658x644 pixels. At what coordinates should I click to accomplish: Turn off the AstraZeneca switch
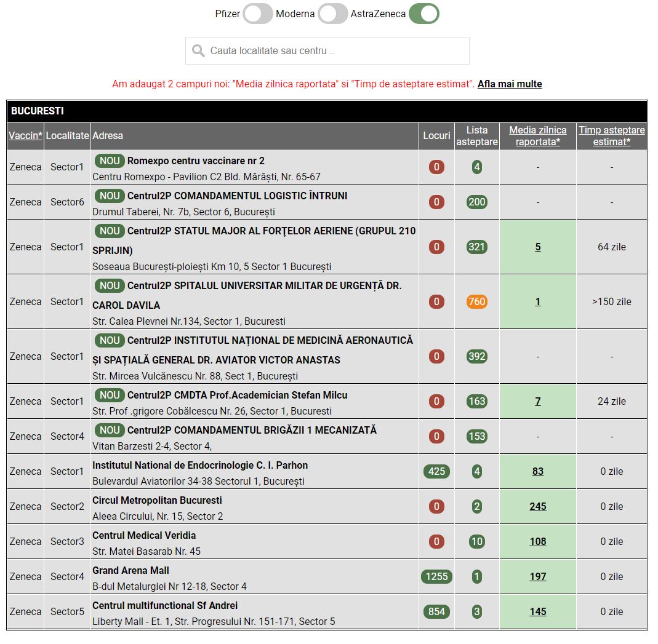click(x=424, y=14)
